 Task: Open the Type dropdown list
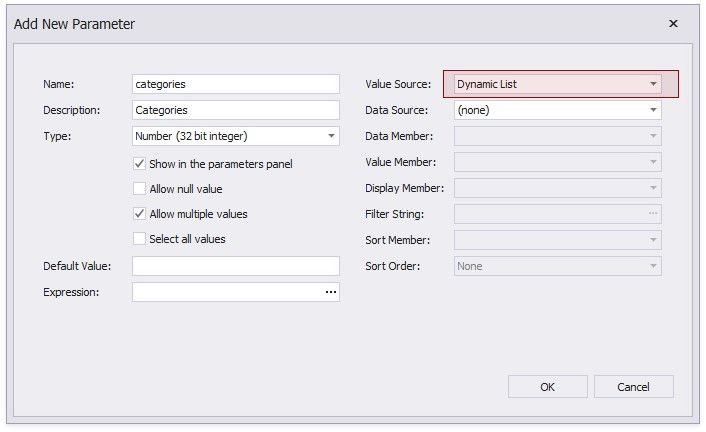(331, 136)
